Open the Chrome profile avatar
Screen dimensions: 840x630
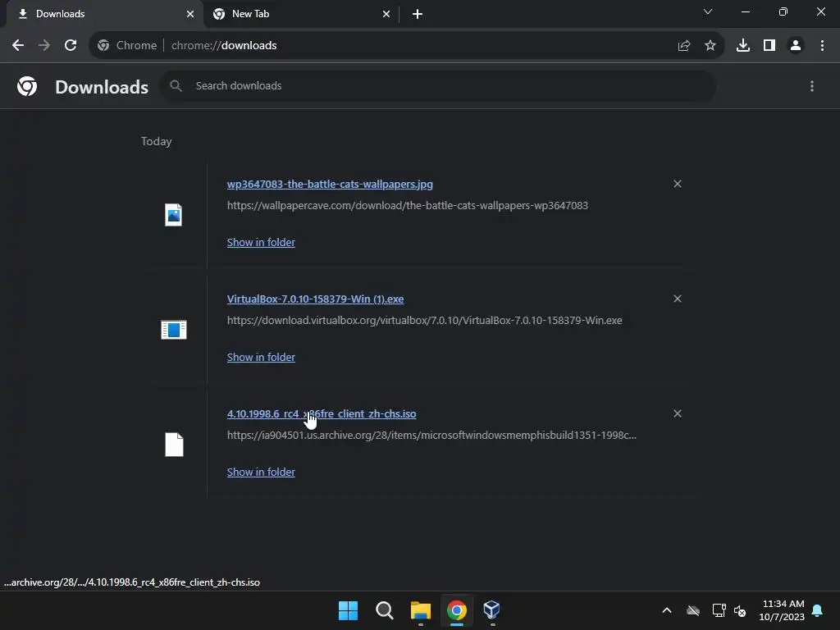coord(796,46)
